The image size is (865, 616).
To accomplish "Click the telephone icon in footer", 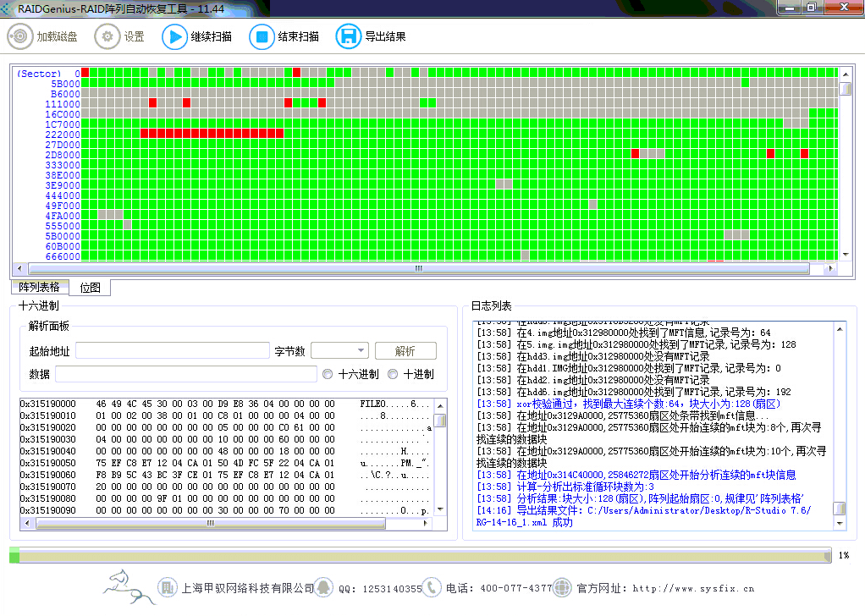I will [x=432, y=587].
